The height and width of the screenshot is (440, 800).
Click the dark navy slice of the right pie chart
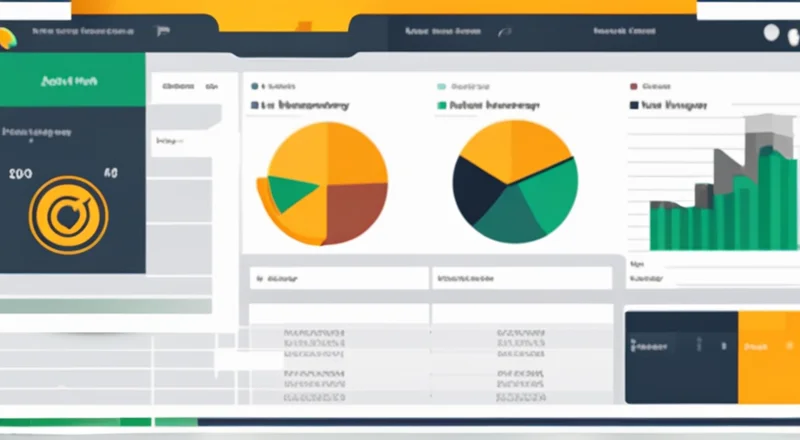(x=477, y=188)
